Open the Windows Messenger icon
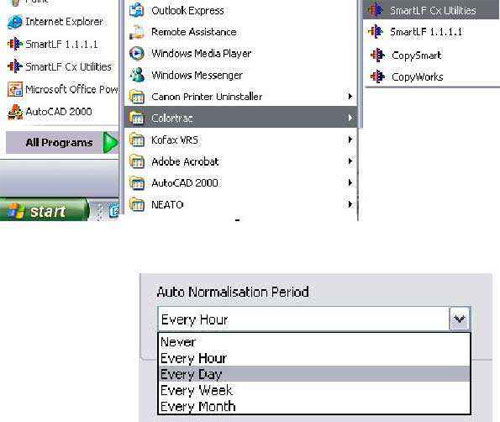The image size is (500, 422). point(137,75)
